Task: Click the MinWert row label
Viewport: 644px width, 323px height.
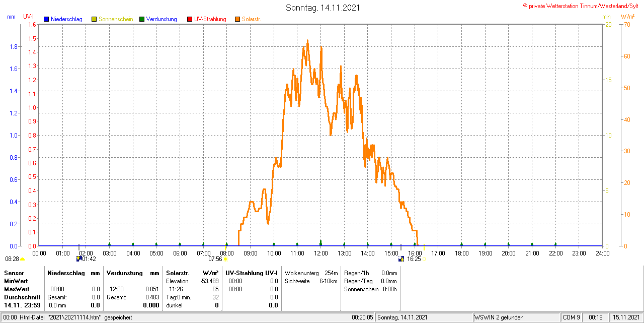Action: tap(16, 281)
